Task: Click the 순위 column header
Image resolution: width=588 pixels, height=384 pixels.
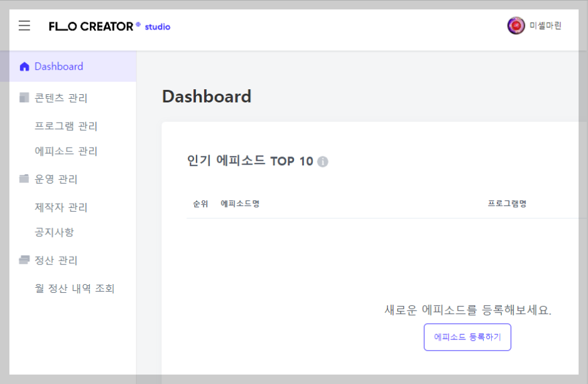Action: pos(200,204)
